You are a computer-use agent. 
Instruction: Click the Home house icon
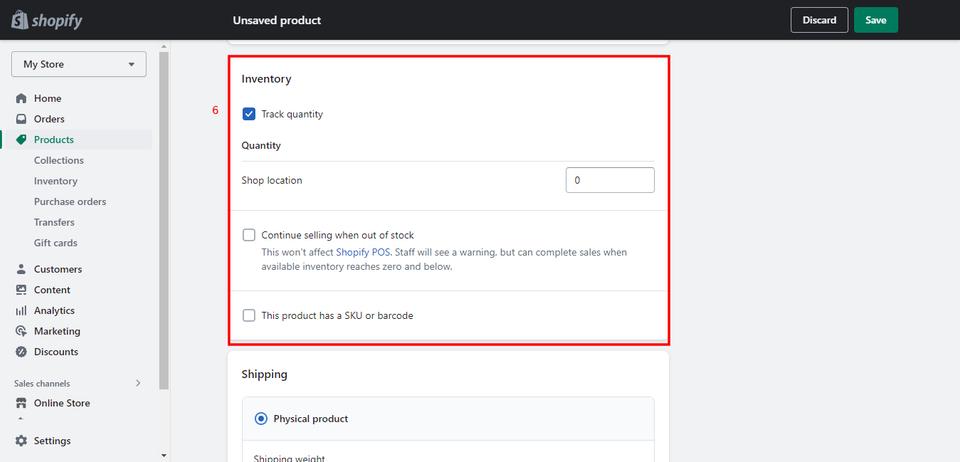click(x=21, y=99)
